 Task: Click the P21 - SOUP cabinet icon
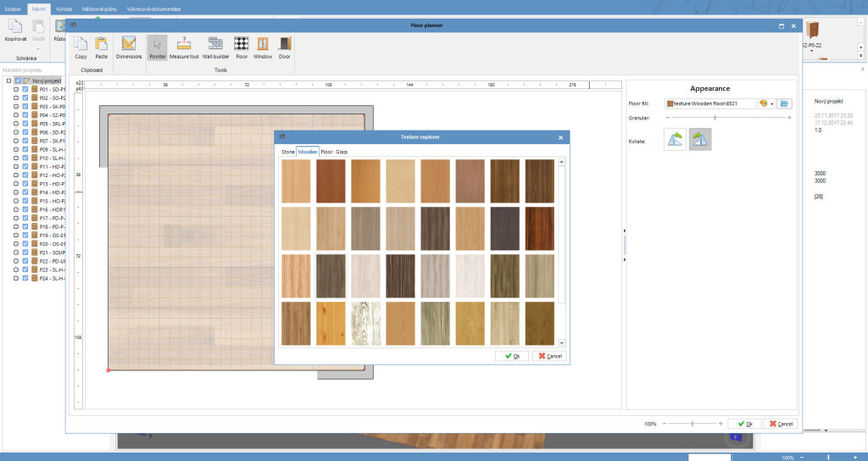coord(34,253)
